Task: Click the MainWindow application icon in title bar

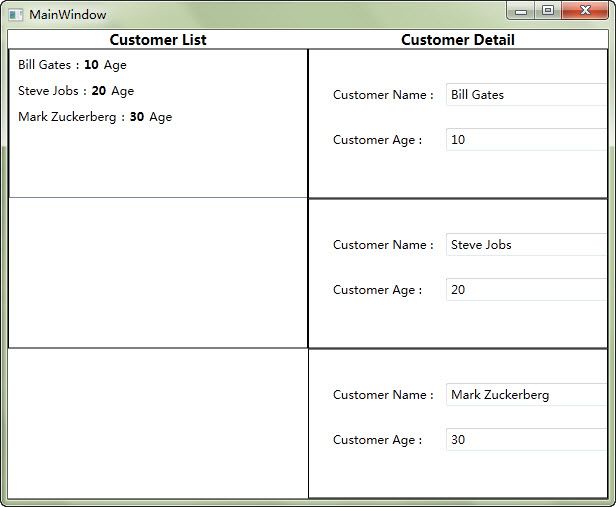Action: coord(16,15)
